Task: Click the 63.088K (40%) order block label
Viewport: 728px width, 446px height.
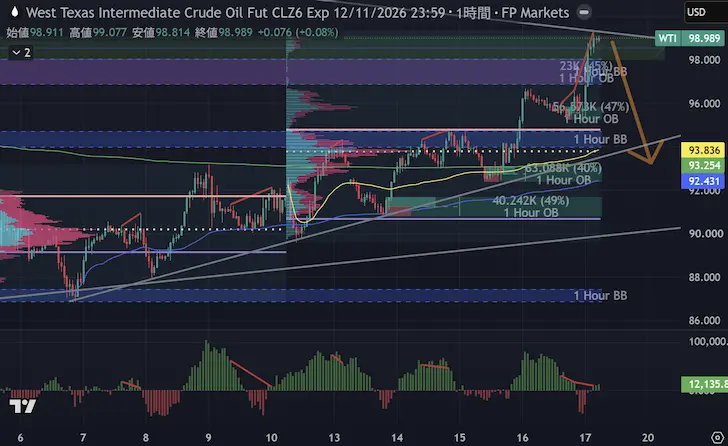Action: pyautogui.click(x=563, y=168)
